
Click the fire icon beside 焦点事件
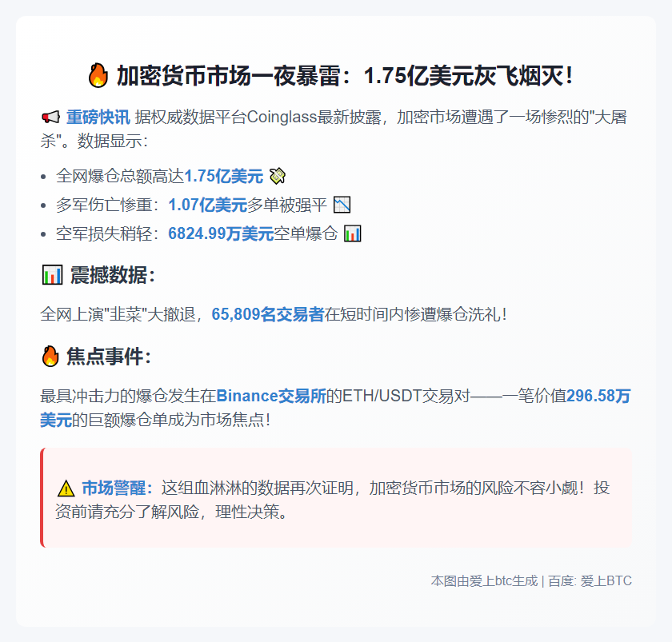(x=50, y=357)
